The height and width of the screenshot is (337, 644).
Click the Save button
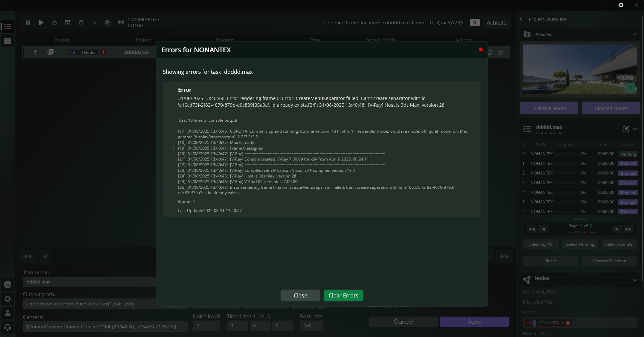point(474,321)
